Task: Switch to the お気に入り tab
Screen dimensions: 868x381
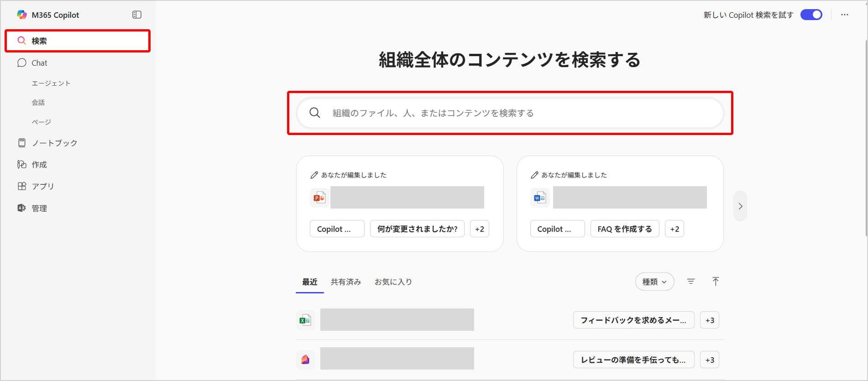Action: [x=393, y=282]
